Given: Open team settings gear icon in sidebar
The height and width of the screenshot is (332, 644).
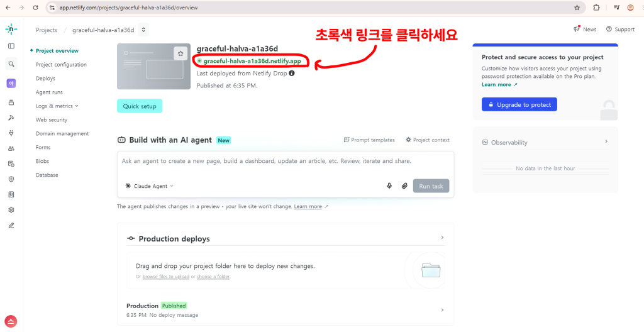Looking at the screenshot, I should pos(11,209).
